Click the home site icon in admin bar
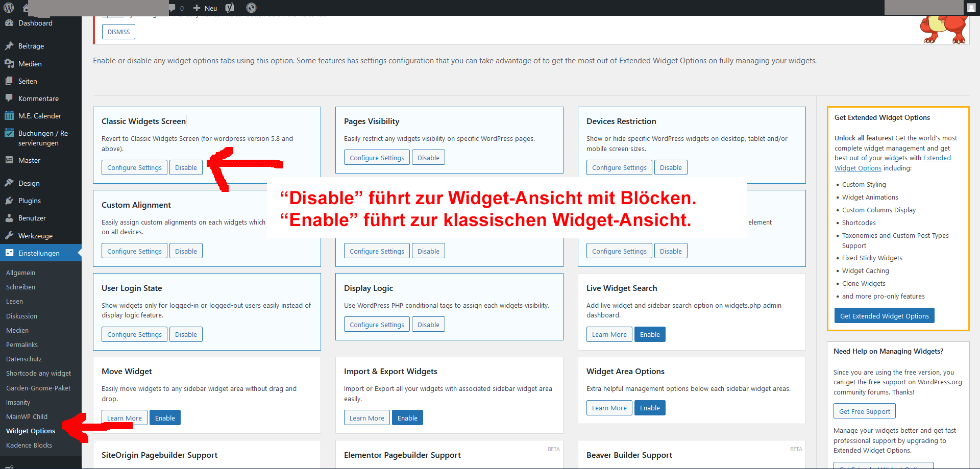Image resolution: width=980 pixels, height=469 pixels. click(25, 8)
